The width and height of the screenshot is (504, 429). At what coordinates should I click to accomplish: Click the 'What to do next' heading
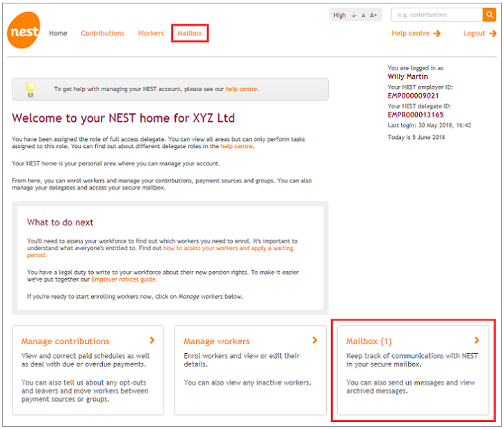[x=60, y=222]
